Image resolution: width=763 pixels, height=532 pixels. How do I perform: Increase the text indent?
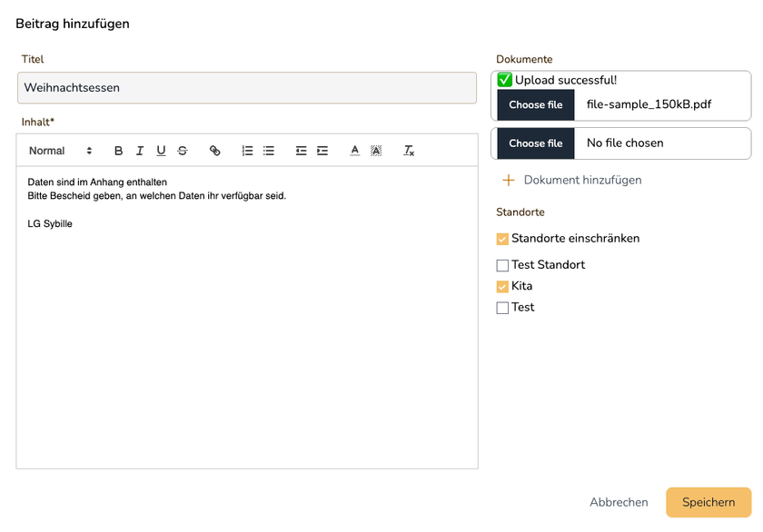tap(322, 151)
